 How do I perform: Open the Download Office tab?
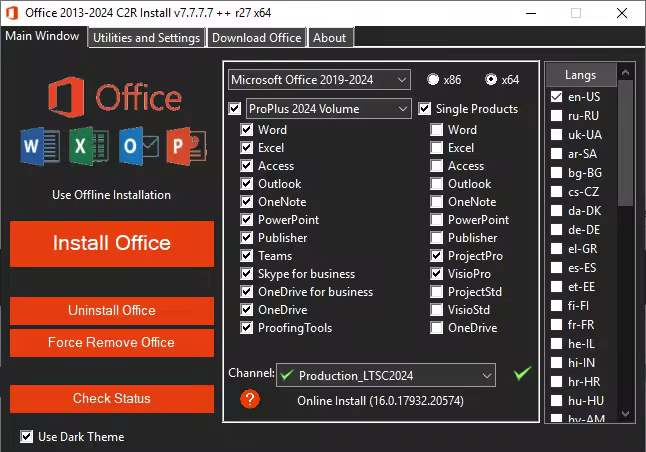click(x=256, y=38)
